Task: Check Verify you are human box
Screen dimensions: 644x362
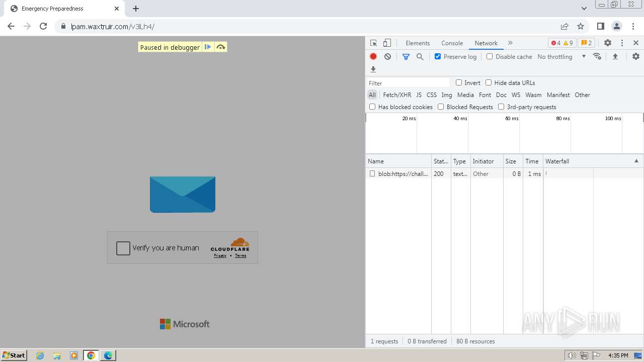Action: pos(123,248)
